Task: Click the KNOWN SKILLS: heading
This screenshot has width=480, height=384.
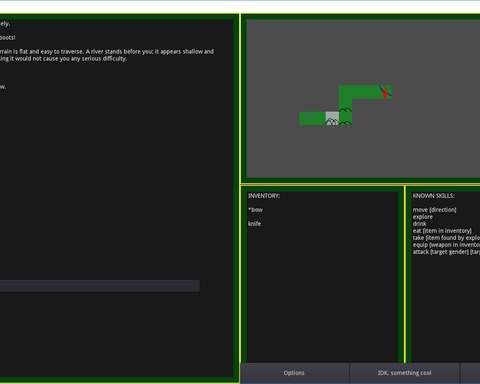Action: [433, 196]
